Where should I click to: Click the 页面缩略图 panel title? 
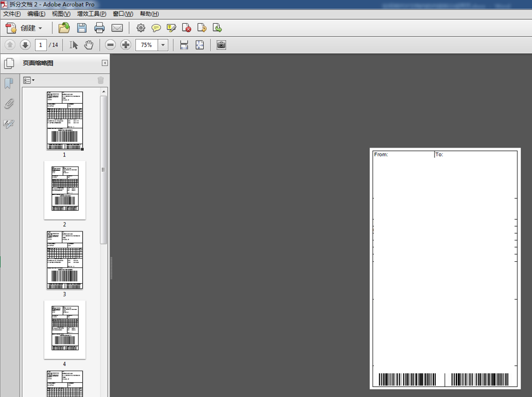[38, 63]
